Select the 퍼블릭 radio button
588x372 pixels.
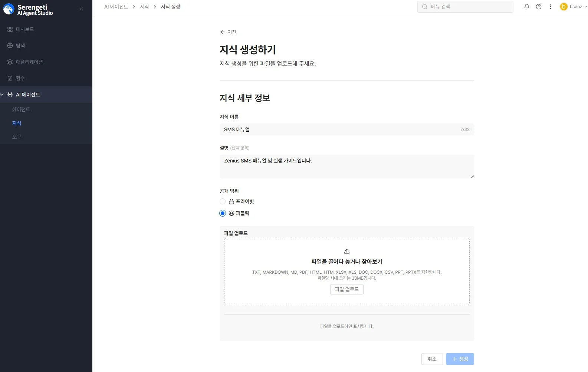223,213
